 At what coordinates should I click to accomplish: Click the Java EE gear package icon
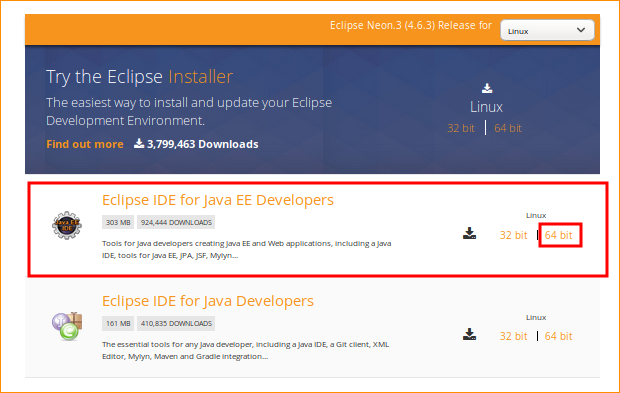pyautogui.click(x=67, y=225)
